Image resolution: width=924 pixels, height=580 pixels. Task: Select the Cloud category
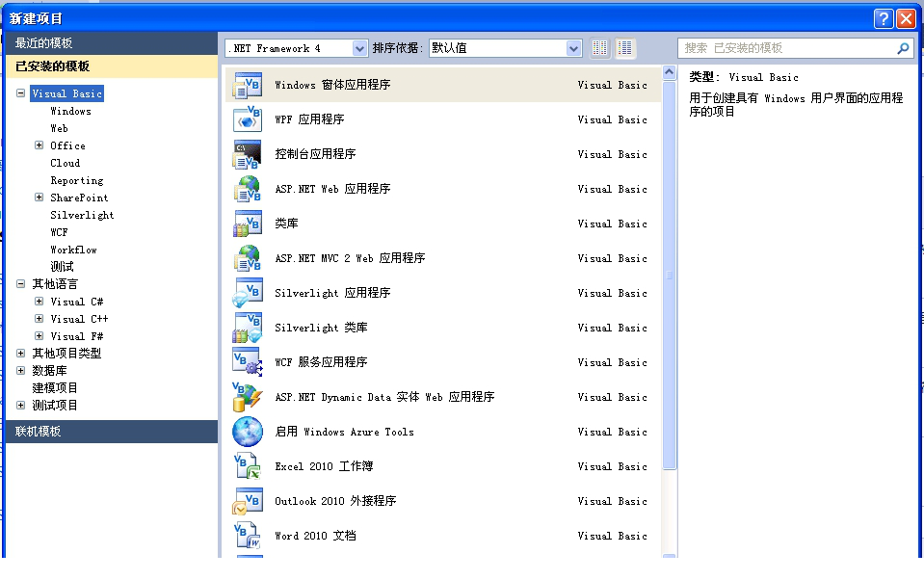click(x=65, y=163)
